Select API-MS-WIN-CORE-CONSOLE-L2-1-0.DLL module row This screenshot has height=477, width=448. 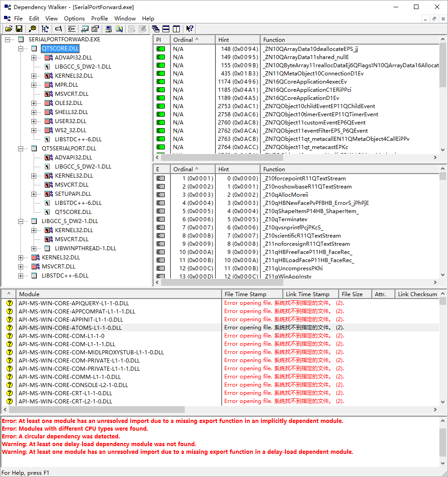coord(220,385)
